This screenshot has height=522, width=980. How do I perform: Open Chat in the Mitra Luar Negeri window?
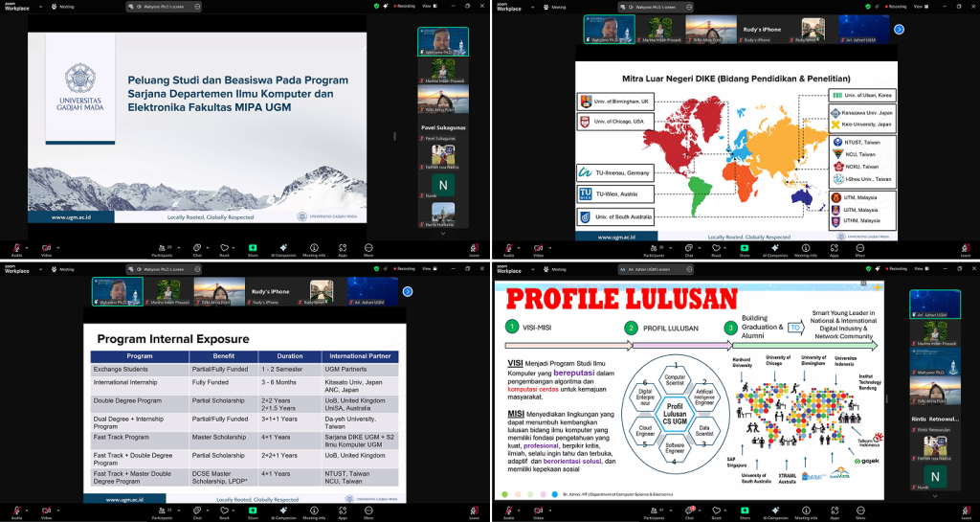click(689, 249)
